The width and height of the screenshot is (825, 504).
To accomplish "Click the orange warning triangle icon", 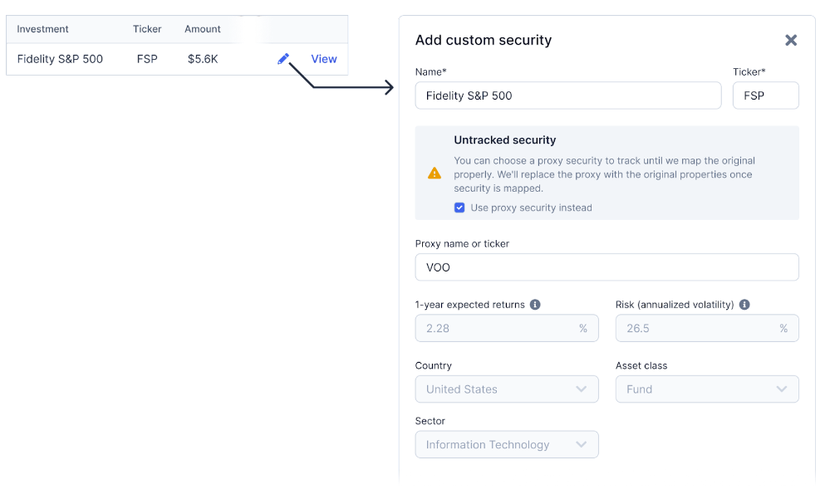I will (x=435, y=173).
